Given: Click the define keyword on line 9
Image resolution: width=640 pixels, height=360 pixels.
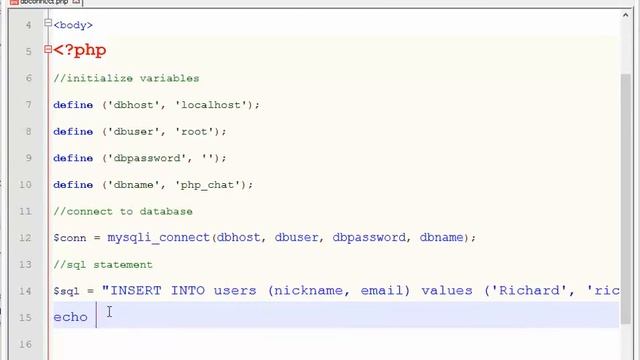Looking at the screenshot, I should 73,158.
